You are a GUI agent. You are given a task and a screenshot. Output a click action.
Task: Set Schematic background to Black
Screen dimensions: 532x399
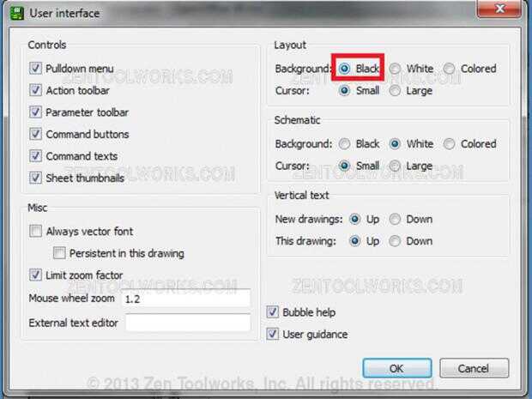(x=344, y=144)
